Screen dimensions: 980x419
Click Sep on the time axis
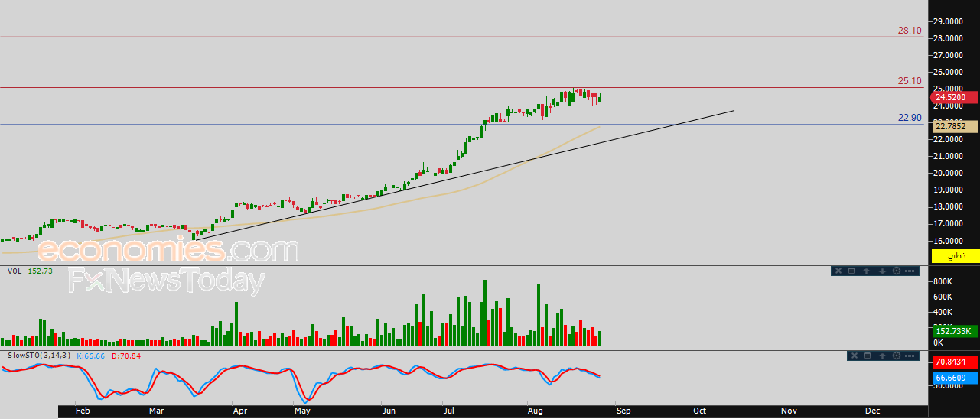pos(623,411)
